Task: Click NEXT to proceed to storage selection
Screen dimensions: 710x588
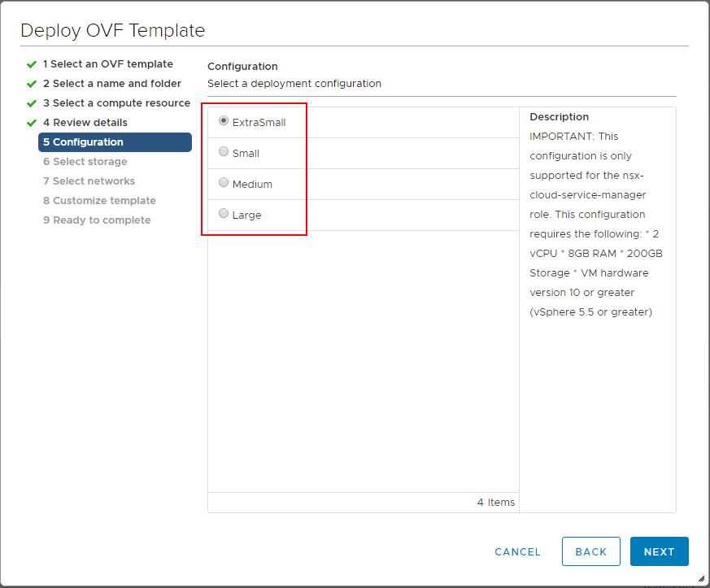Action: (659, 551)
